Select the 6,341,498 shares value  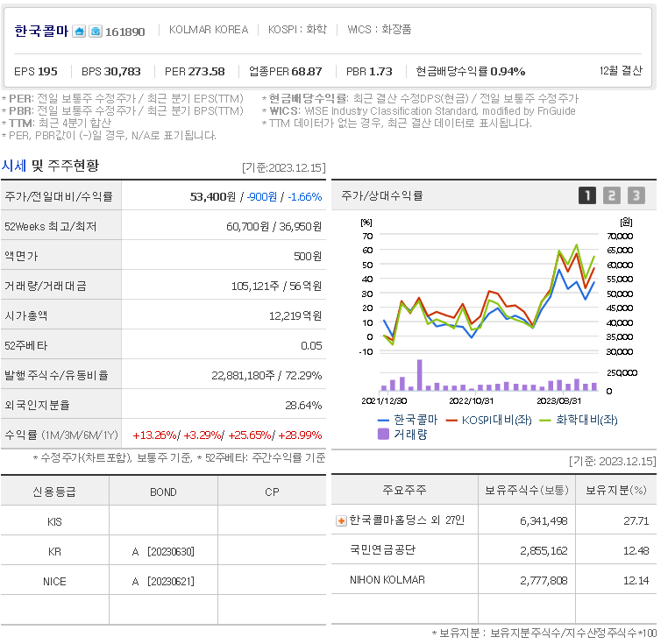pyautogui.click(x=544, y=520)
